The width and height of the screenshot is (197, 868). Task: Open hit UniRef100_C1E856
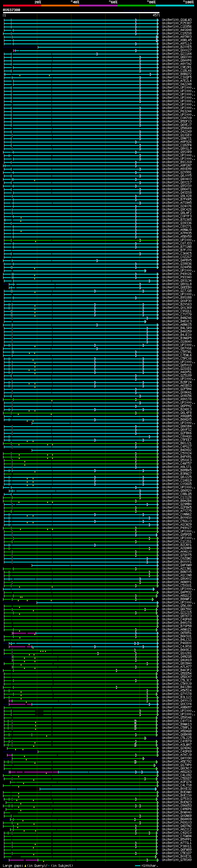coord(177,26)
